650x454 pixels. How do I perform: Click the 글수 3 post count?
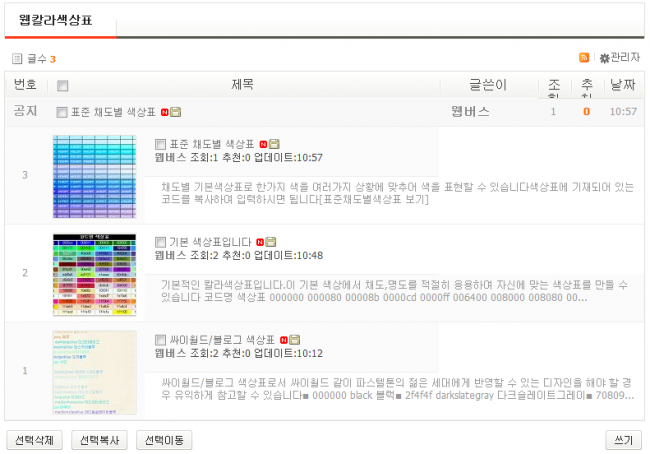(41, 59)
